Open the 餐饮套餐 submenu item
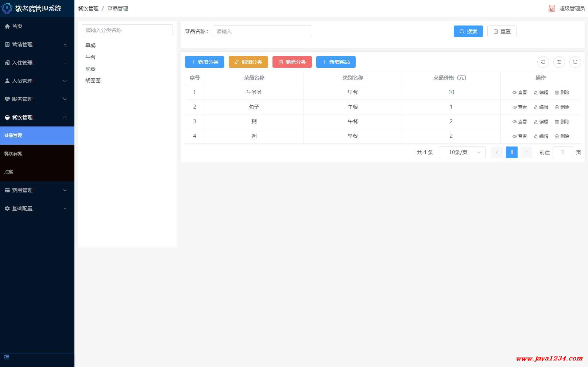588x367 pixels. pos(13,154)
